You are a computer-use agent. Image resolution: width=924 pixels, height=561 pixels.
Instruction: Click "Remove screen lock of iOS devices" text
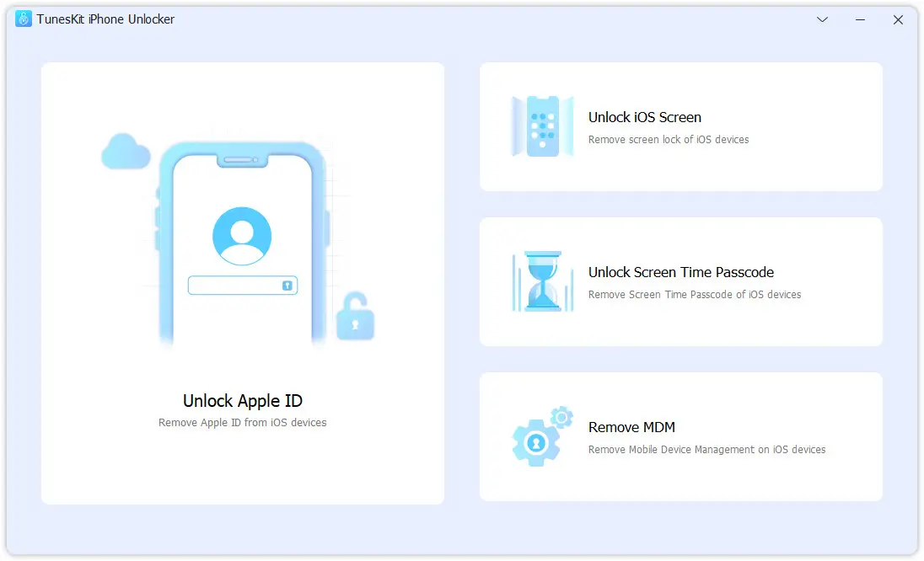669,140
